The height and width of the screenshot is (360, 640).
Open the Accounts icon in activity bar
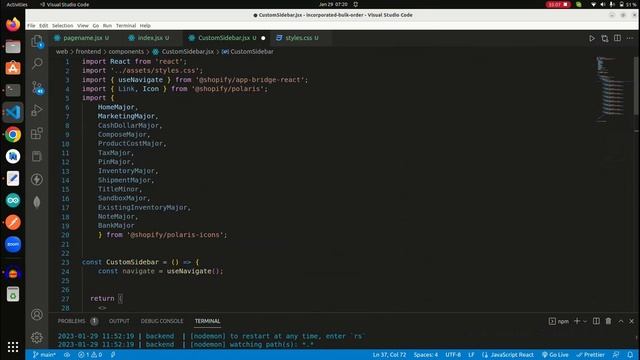point(37,314)
